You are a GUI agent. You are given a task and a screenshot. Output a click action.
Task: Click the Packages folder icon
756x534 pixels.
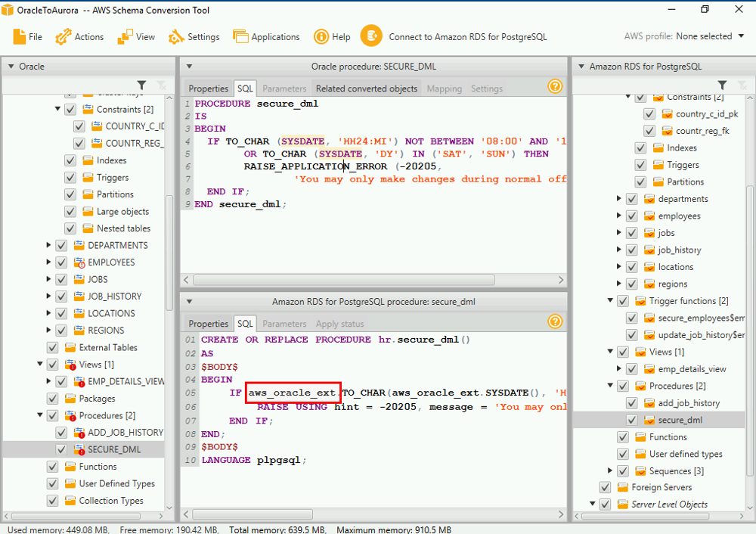[x=70, y=399]
